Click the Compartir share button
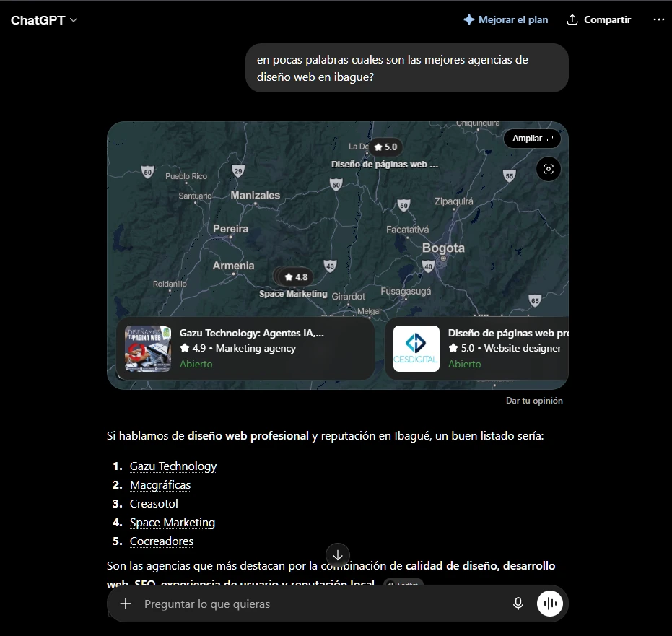This screenshot has height=636, width=672. pos(598,19)
